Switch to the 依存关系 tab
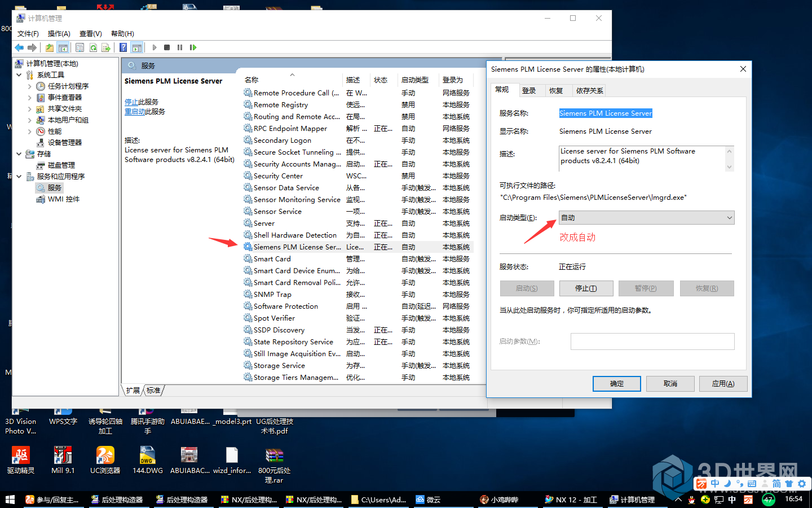The width and height of the screenshot is (812, 508). click(x=590, y=91)
